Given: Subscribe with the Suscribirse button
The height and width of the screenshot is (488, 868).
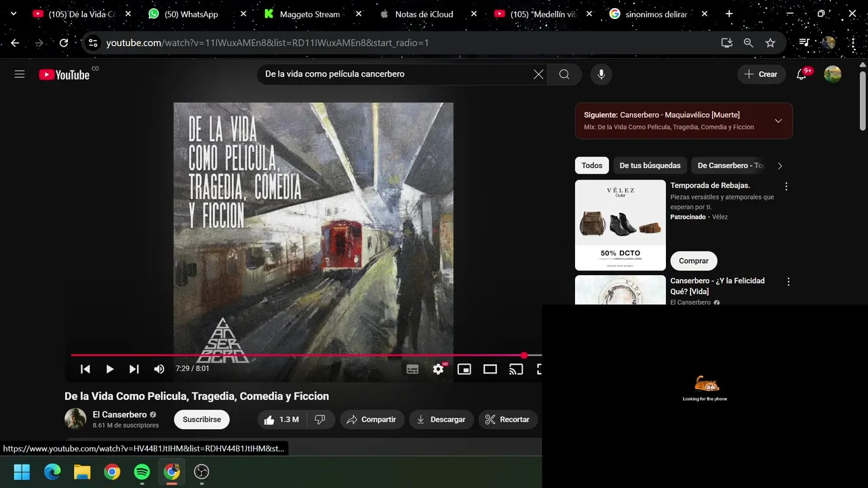Looking at the screenshot, I should pyautogui.click(x=202, y=420).
